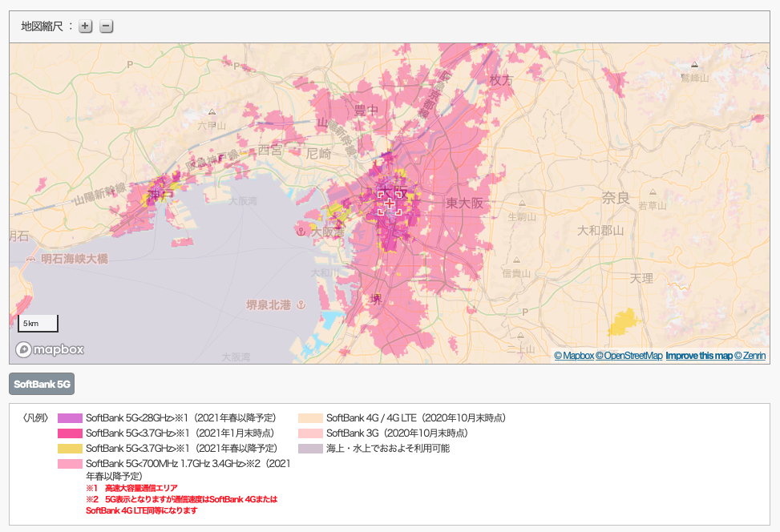Click the yellow coverage area near 天理

624,323
